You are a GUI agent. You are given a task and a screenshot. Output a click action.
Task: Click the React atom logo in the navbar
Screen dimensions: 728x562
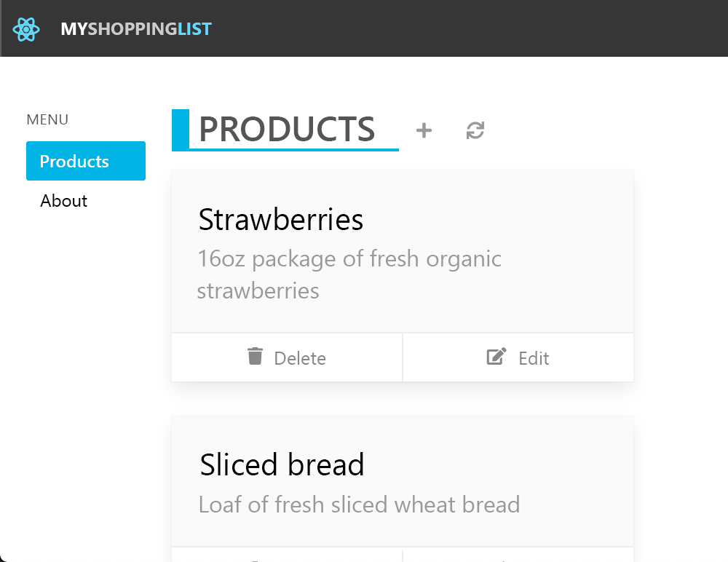click(x=26, y=29)
